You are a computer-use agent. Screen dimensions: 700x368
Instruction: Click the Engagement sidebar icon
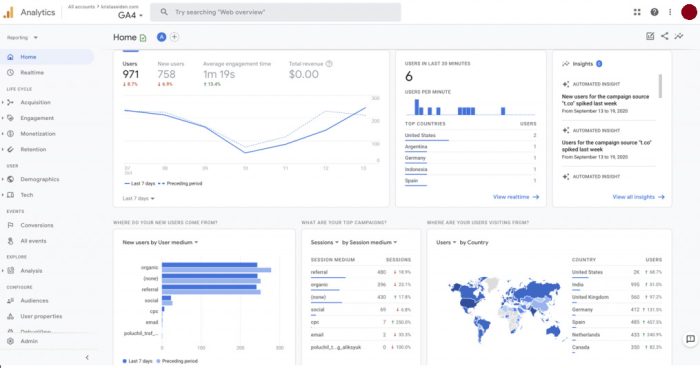pos(11,118)
